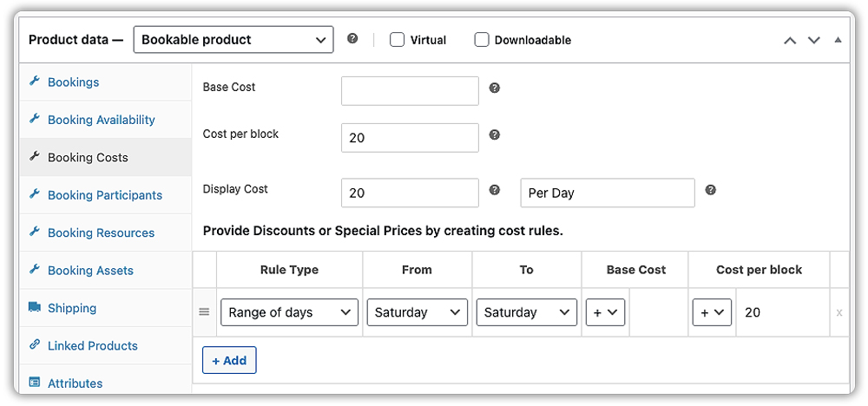
Task: Collapse the Product data panel
Action: 838,40
